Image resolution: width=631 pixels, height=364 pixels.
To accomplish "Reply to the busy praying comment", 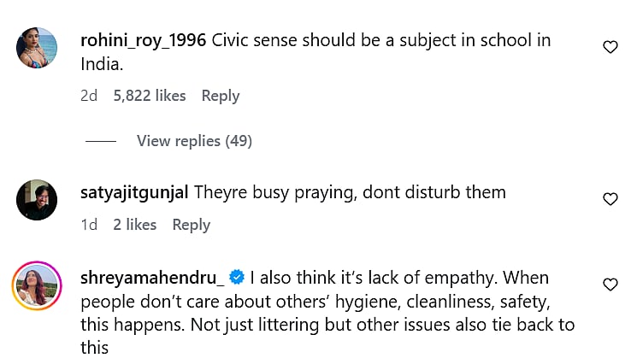I will click(191, 225).
